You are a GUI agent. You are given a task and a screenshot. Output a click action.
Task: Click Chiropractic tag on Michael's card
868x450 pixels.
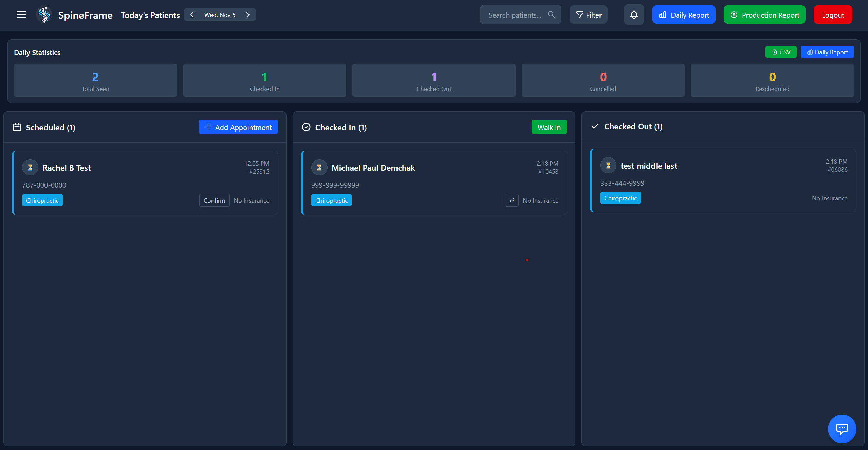coord(331,200)
